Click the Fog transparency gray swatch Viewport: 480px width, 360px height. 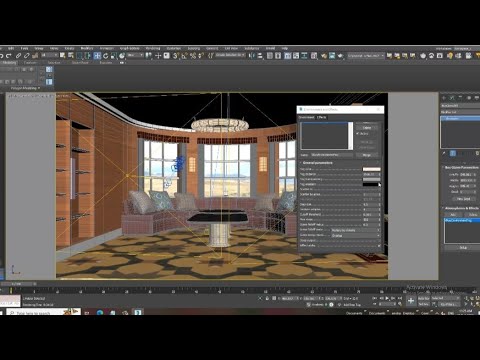tap(372, 179)
